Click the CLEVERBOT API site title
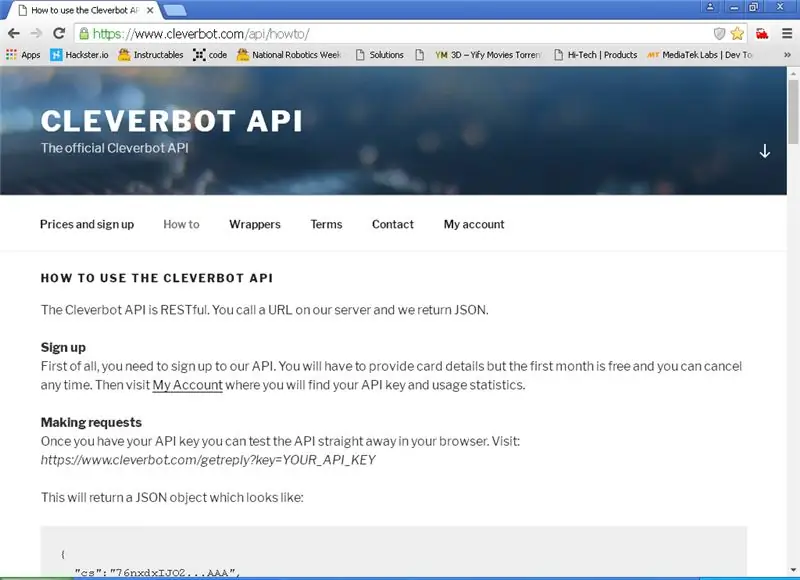 tap(171, 121)
